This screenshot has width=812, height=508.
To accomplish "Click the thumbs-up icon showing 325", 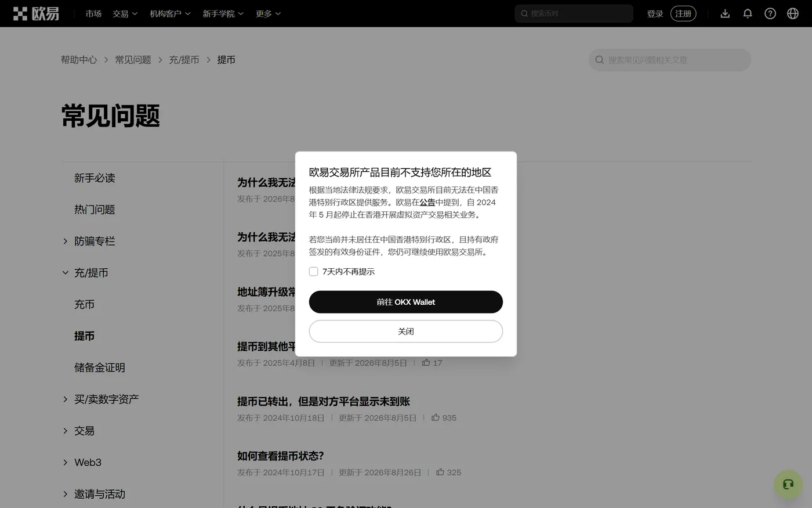I will click(x=440, y=472).
